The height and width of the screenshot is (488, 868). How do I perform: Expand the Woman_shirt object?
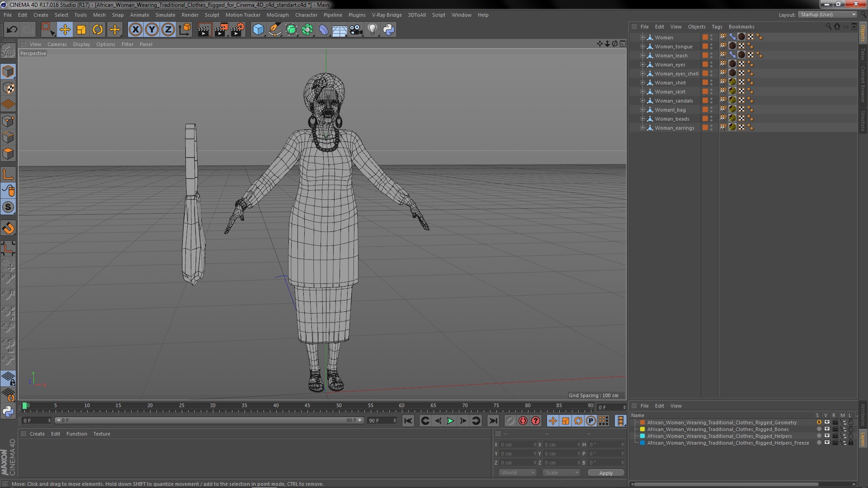(x=642, y=83)
